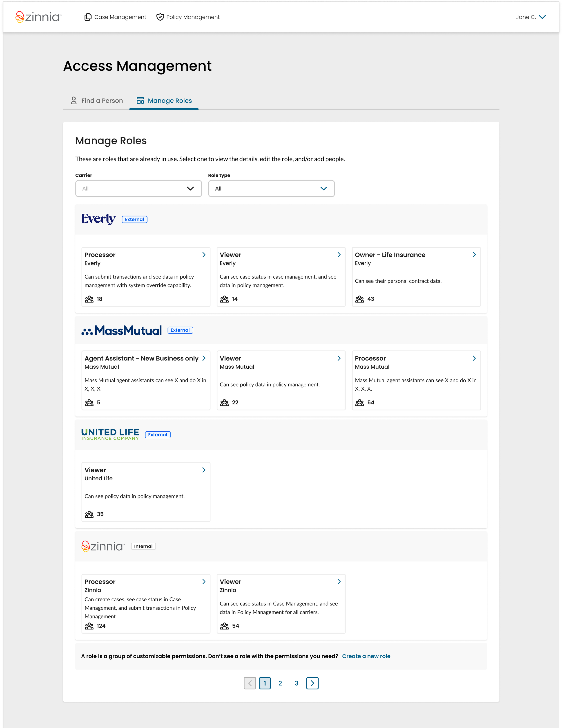This screenshot has width=562, height=728.
Task: Click the people icon on Everly Processor card
Action: tap(89, 299)
